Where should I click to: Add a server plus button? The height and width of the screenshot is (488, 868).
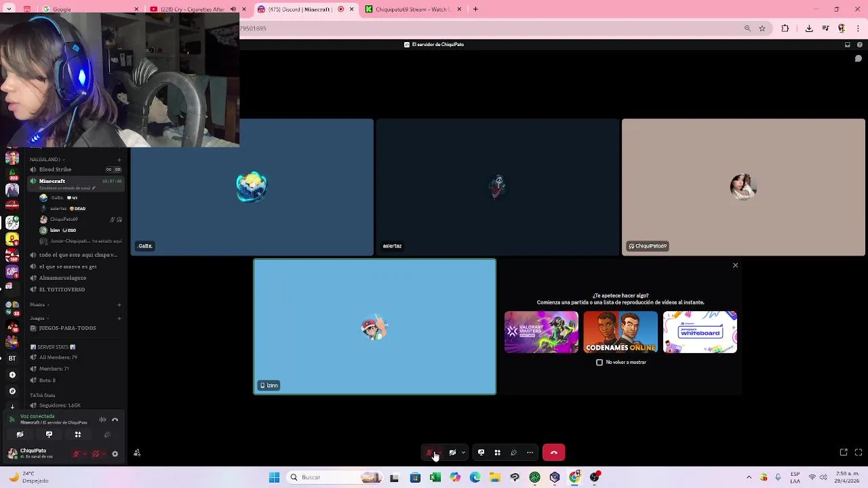pos(12,375)
